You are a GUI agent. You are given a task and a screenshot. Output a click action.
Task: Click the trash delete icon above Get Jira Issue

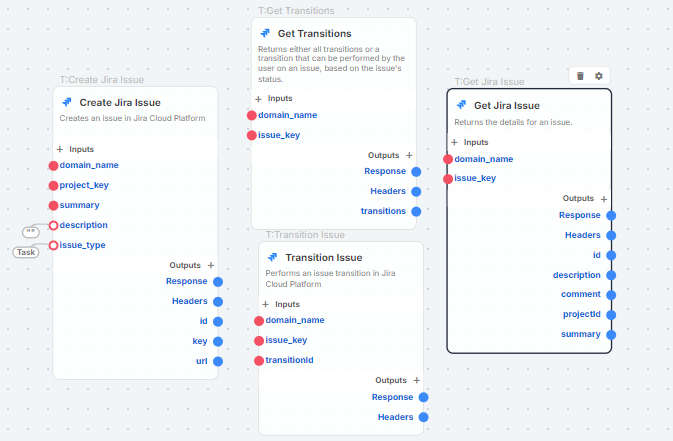[580, 76]
